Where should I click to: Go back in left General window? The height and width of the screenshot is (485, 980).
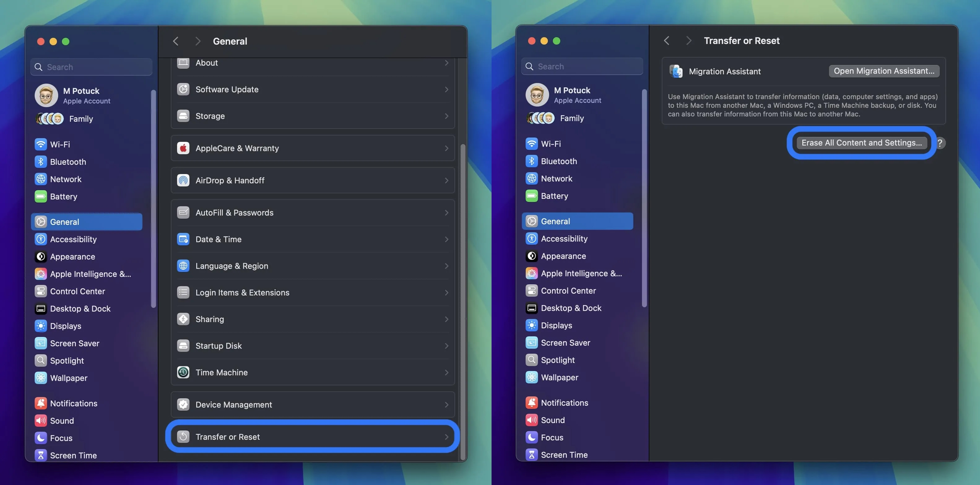point(176,41)
